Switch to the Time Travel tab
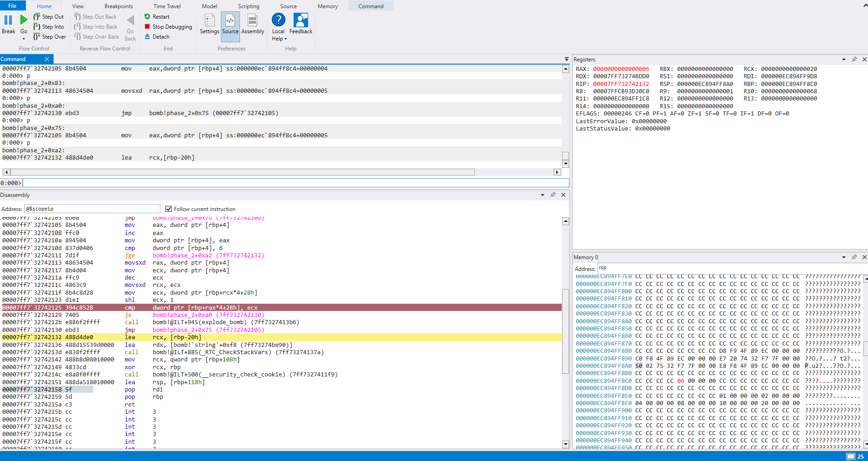The width and height of the screenshot is (868, 461). (x=167, y=6)
